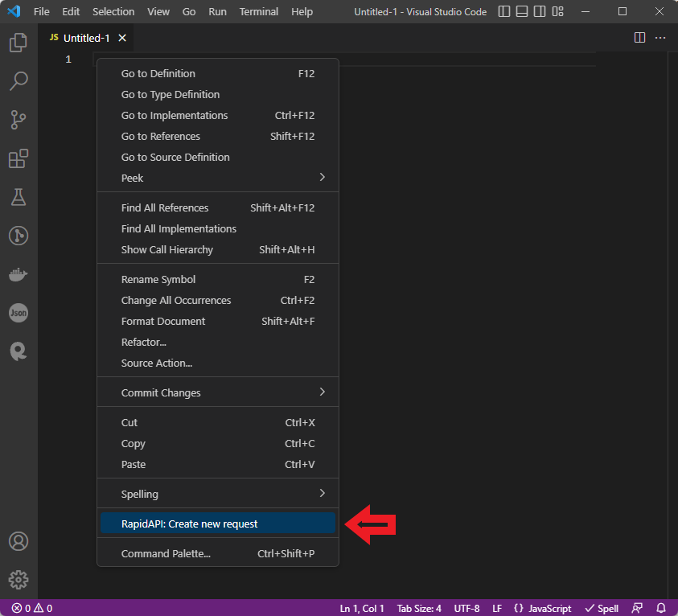678x616 pixels.
Task: Open the Run menu
Action: pos(217,12)
